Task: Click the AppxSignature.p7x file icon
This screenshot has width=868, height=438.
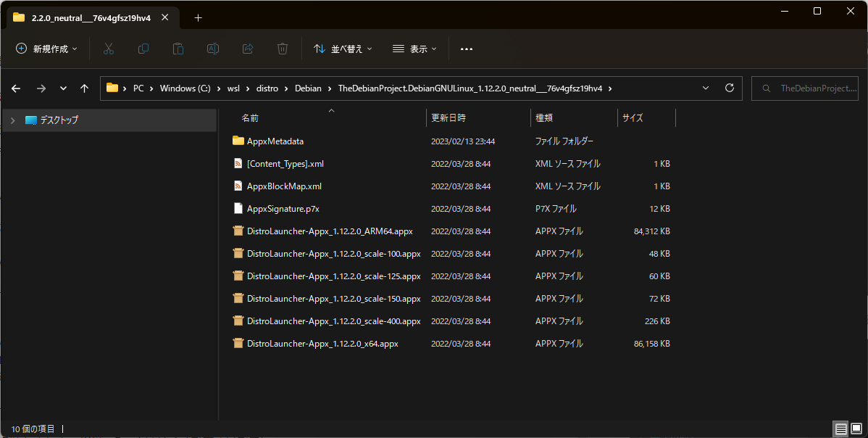Action: point(238,208)
